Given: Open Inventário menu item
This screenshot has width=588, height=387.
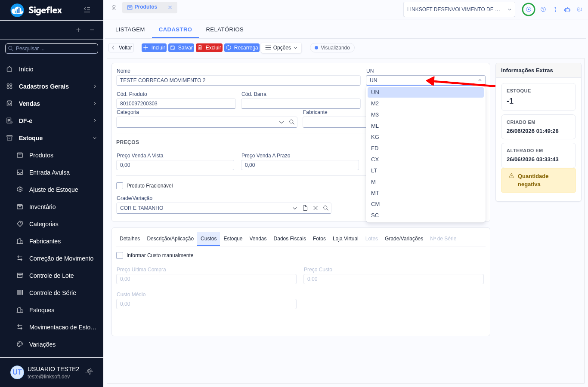Looking at the screenshot, I should pyautogui.click(x=52, y=207).
